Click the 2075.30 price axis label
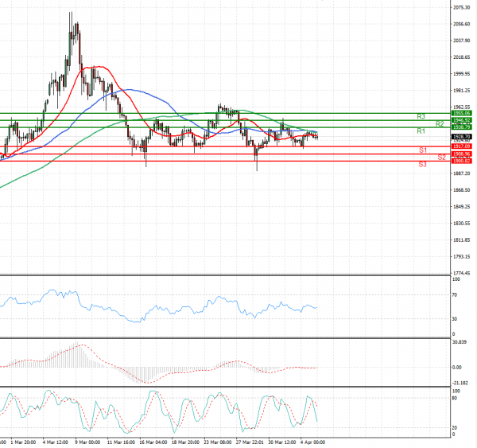477x448 pixels. pyautogui.click(x=461, y=7)
